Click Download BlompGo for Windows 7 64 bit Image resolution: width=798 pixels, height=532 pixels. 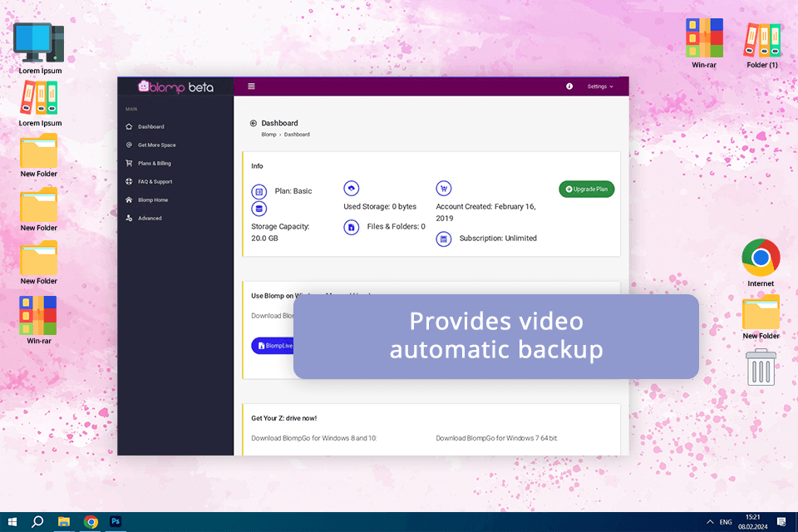(x=497, y=438)
